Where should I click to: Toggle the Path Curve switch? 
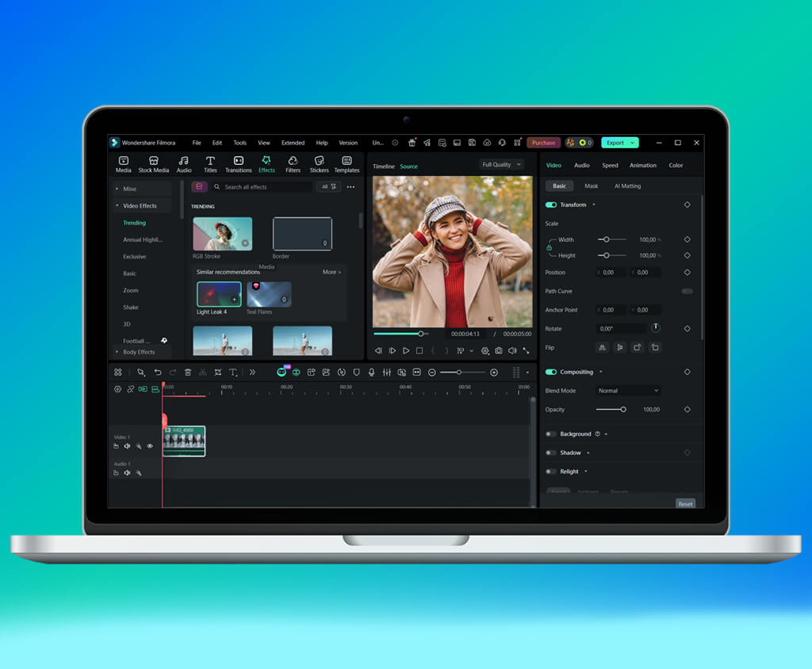[688, 291]
